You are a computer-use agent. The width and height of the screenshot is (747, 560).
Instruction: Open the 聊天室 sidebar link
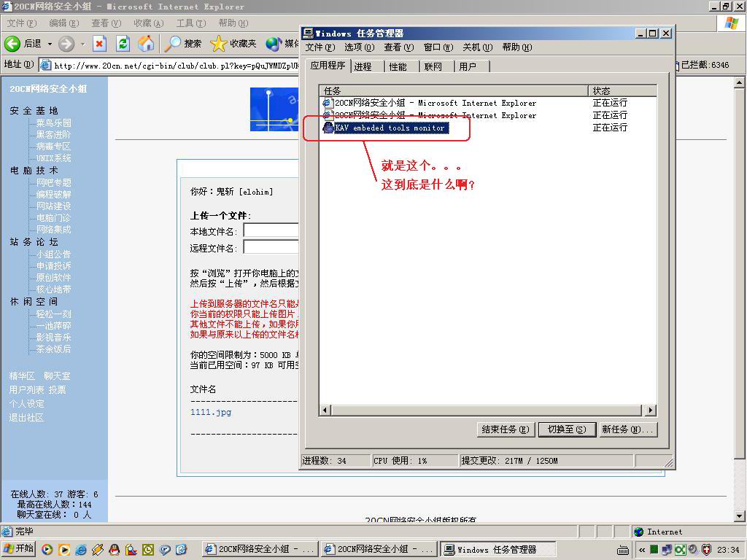[x=57, y=376]
